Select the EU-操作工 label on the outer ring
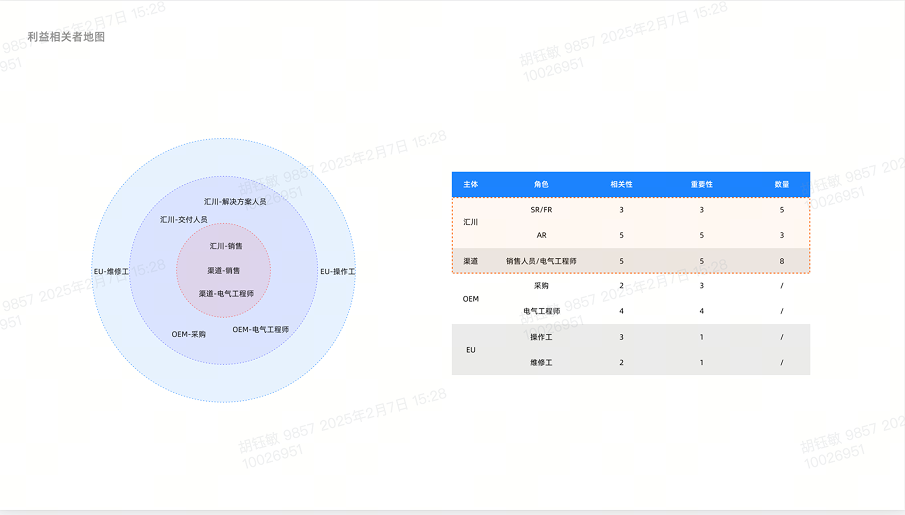The height and width of the screenshot is (515, 905). [338, 271]
